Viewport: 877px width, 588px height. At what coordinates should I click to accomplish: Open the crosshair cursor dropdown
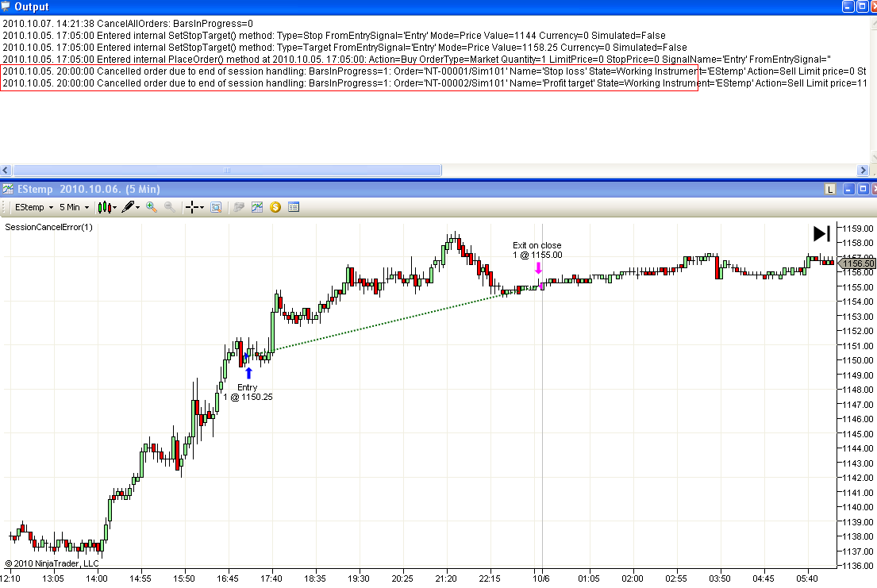(x=194, y=208)
